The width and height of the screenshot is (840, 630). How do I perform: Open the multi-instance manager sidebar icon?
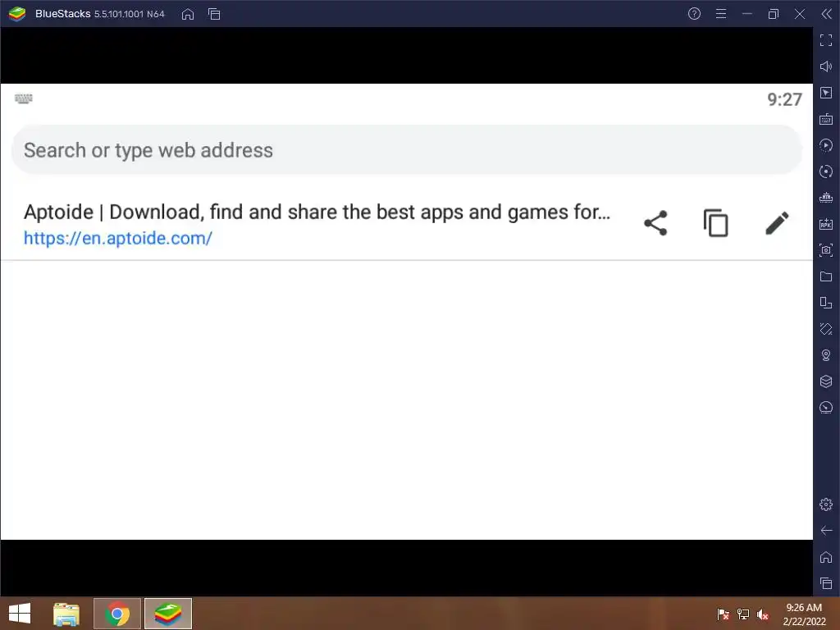[x=826, y=303]
